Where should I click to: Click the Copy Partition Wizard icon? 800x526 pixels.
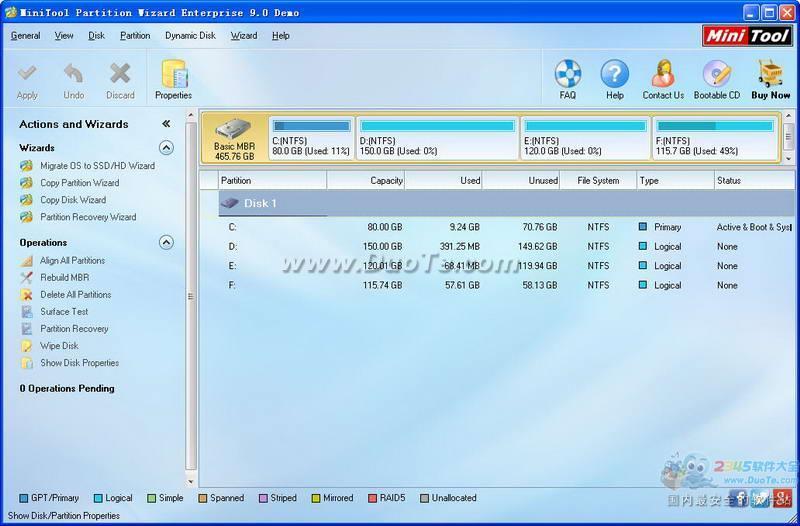[x=27, y=183]
